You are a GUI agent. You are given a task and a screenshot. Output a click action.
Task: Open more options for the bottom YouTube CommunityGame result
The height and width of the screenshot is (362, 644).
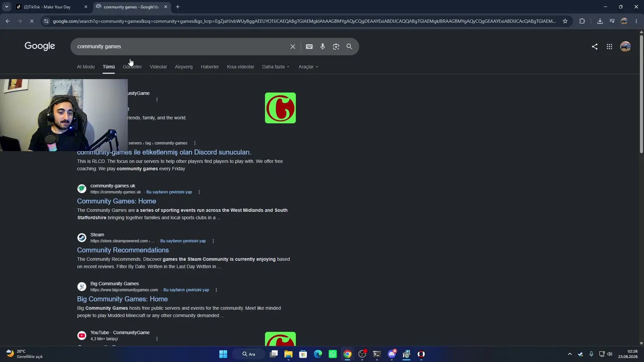click(x=157, y=339)
